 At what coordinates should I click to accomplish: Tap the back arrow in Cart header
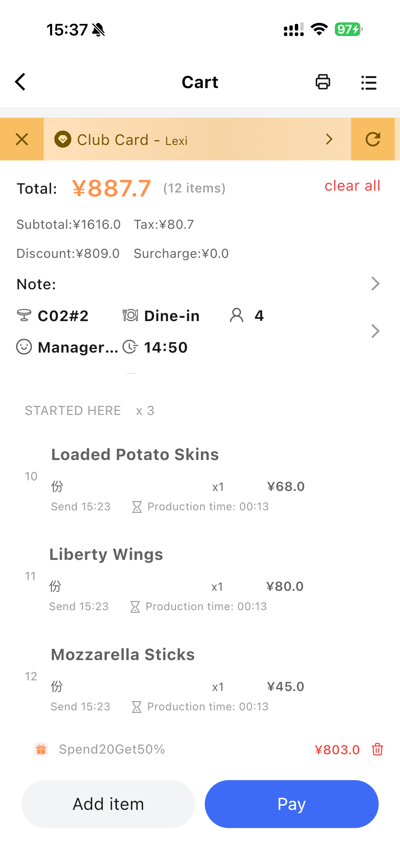coord(20,82)
